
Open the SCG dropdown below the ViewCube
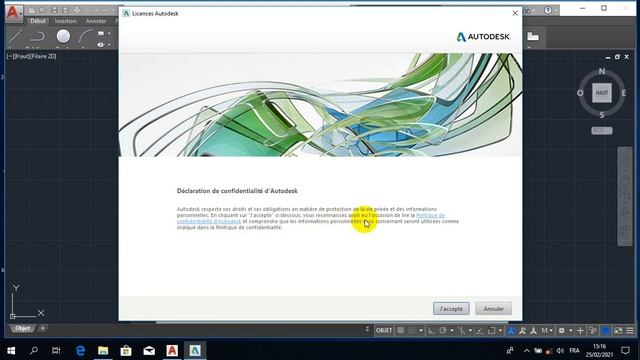tap(602, 131)
